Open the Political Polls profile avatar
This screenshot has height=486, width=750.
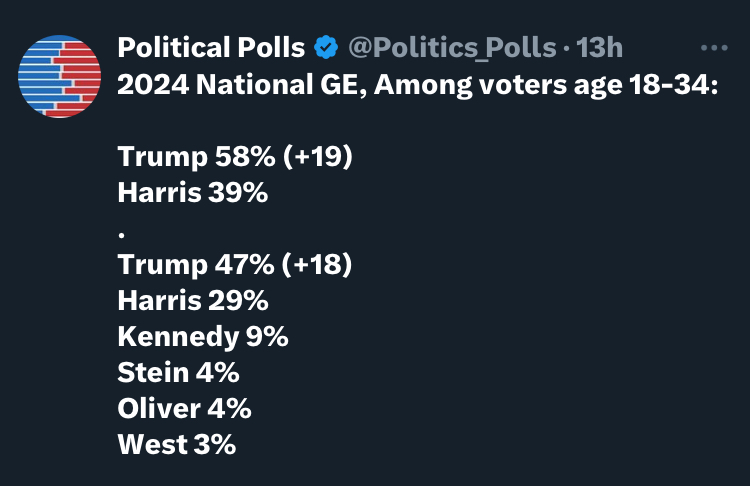(59, 77)
